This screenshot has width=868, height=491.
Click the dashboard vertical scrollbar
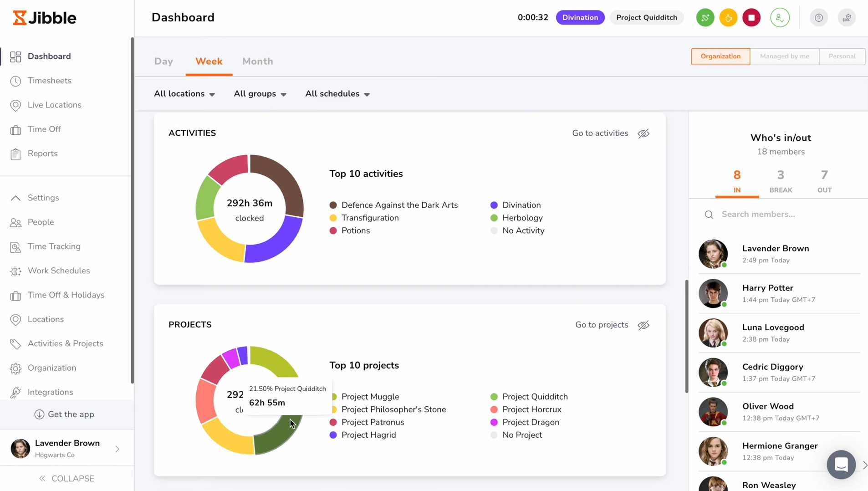coord(686,336)
